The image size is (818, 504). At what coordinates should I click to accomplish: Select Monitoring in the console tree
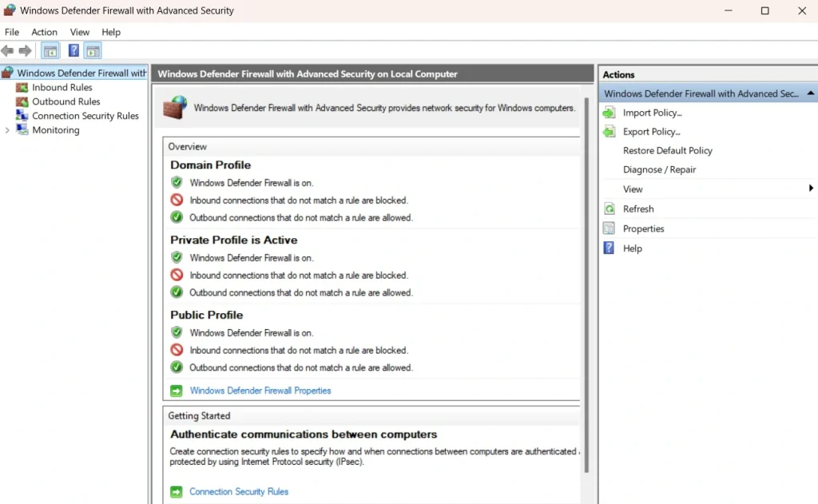(x=56, y=130)
